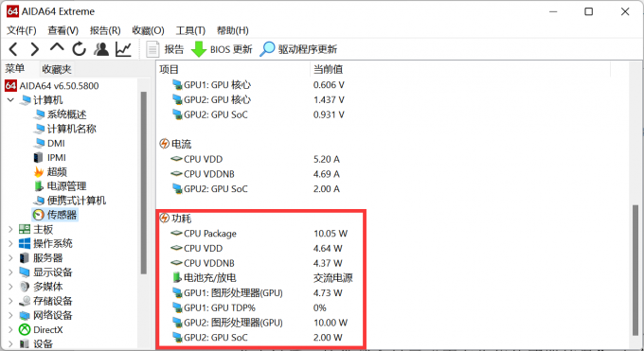Open the 报告(R) menu
Image resolution: width=644 pixels, height=351 pixels.
(105, 30)
